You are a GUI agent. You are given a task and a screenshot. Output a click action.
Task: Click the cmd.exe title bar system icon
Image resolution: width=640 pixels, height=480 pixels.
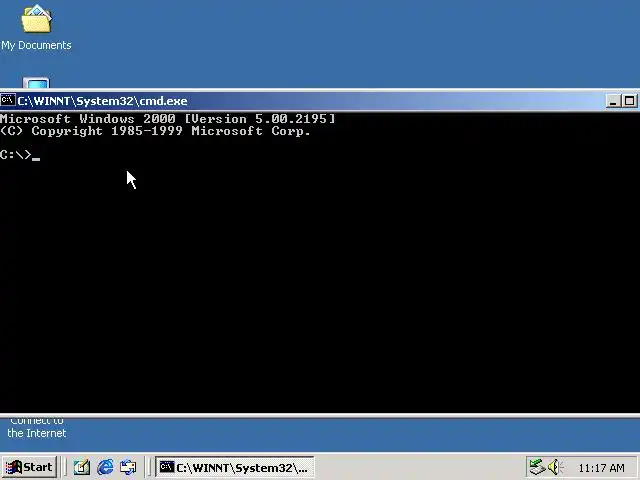8,100
